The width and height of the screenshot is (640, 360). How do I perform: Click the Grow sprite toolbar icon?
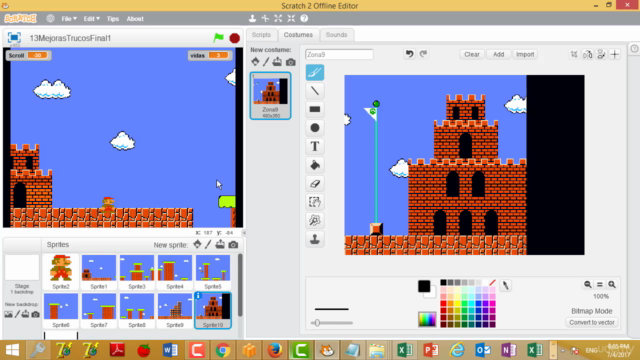pos(278,18)
